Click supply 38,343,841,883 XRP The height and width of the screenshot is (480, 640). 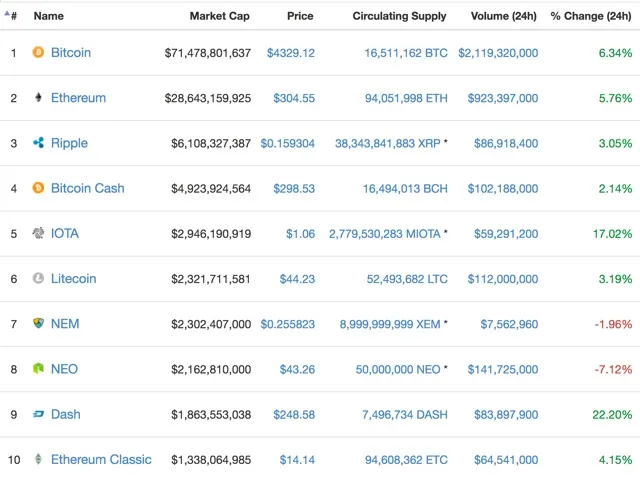pyautogui.click(x=388, y=143)
